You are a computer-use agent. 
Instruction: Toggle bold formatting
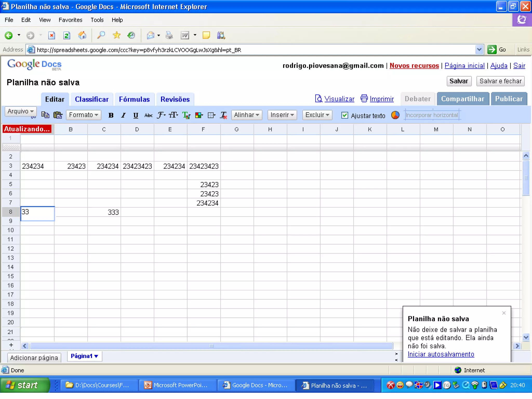click(111, 115)
